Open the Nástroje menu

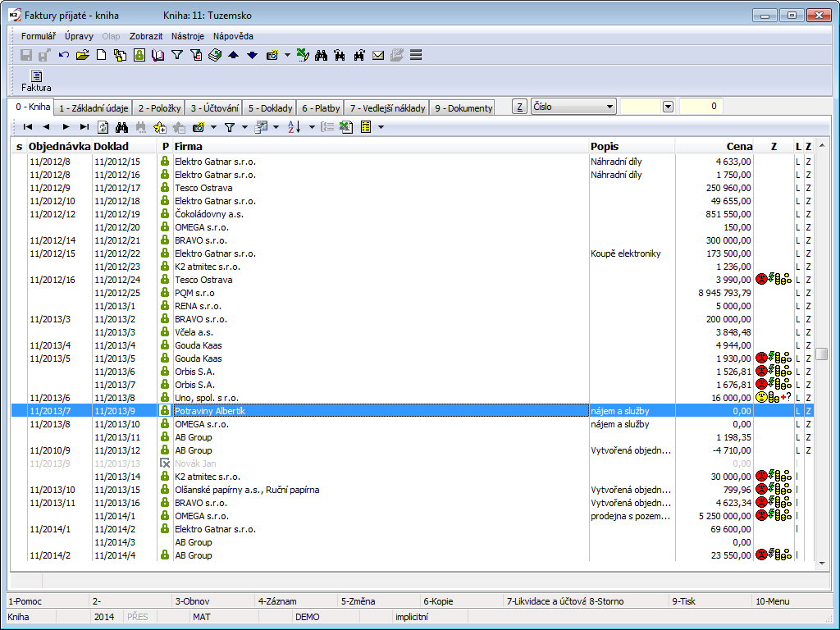coord(187,36)
